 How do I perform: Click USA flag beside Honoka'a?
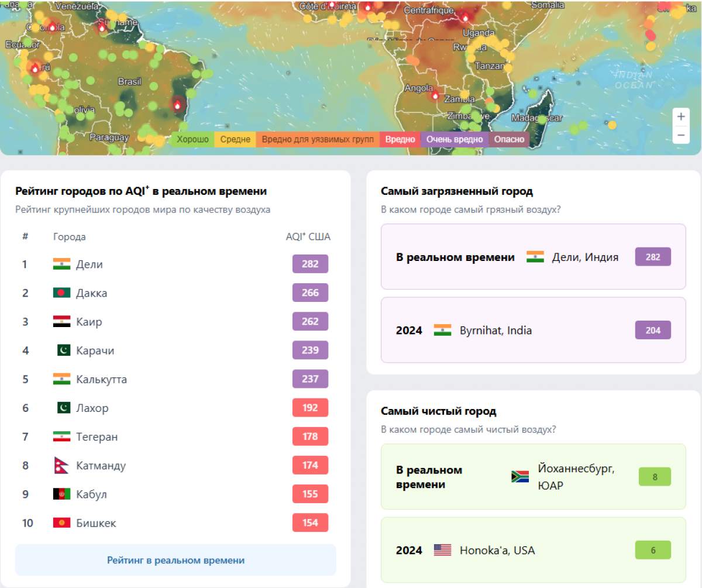442,551
